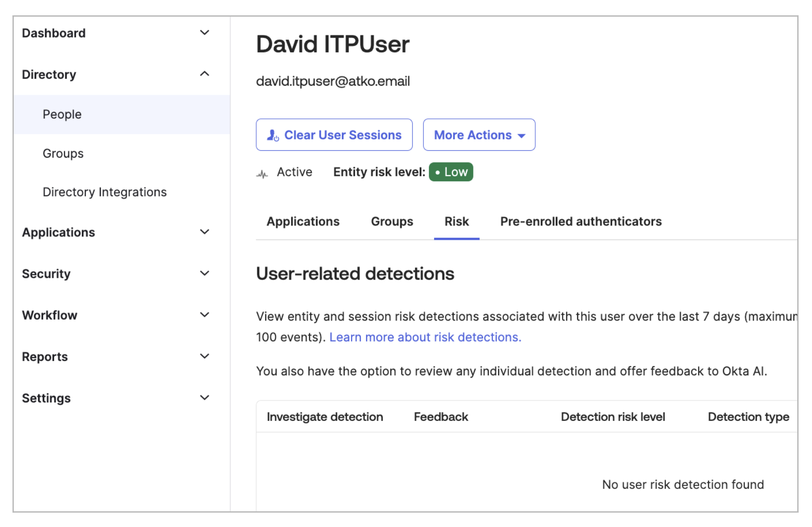Expand the Applications section

(x=204, y=232)
